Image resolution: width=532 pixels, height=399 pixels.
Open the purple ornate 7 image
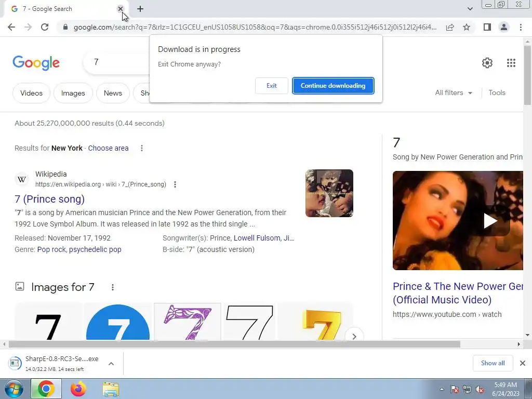[x=187, y=322]
